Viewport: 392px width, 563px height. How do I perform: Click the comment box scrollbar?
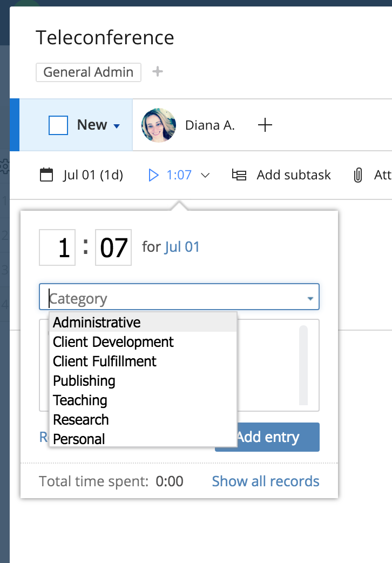[303, 365]
